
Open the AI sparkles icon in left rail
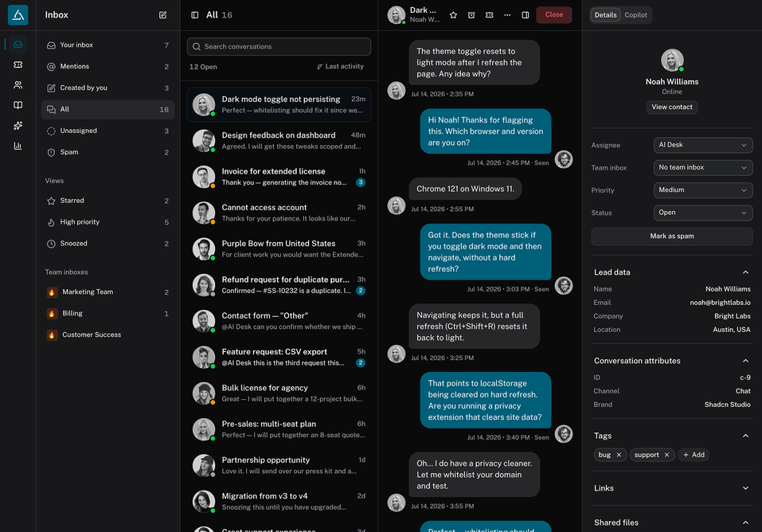(18, 126)
